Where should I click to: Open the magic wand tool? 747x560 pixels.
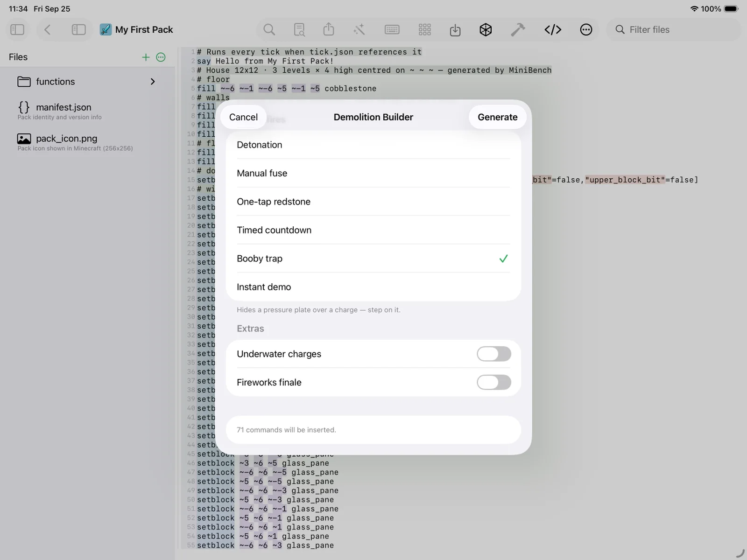pyautogui.click(x=359, y=30)
